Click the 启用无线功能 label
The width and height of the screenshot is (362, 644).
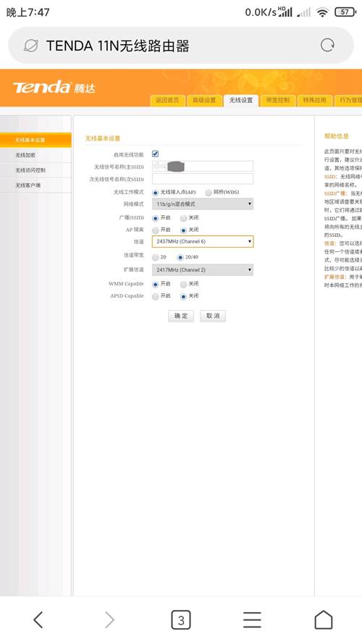click(128, 155)
